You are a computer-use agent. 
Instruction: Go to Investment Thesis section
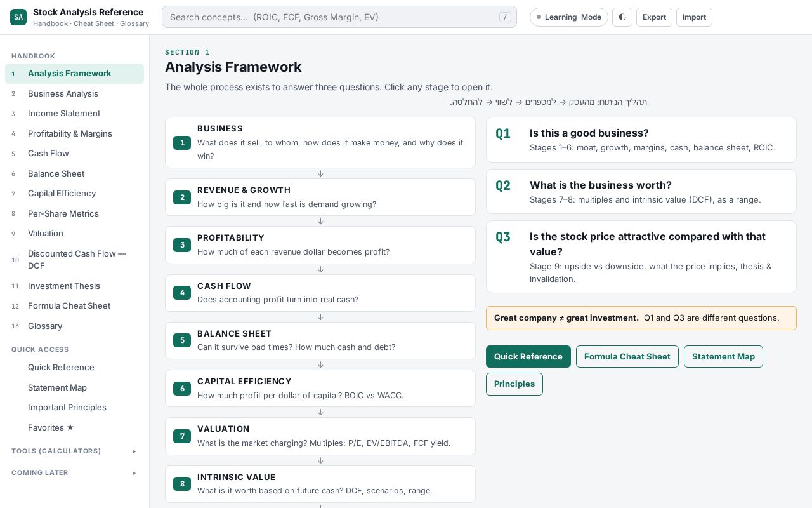tap(74, 286)
